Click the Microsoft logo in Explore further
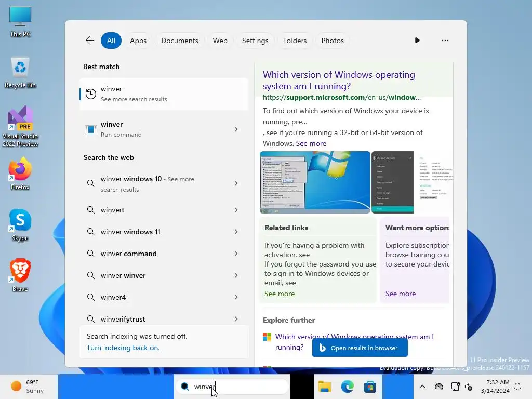The image size is (532, 399). coord(267,337)
